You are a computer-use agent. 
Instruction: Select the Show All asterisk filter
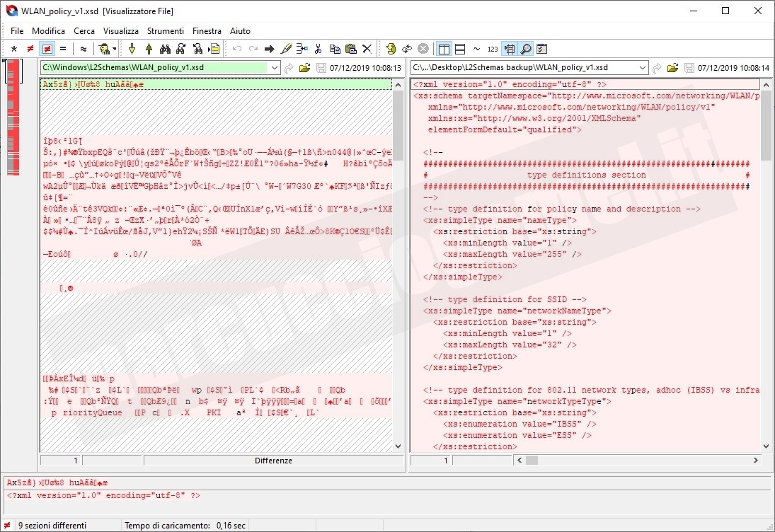click(x=14, y=49)
